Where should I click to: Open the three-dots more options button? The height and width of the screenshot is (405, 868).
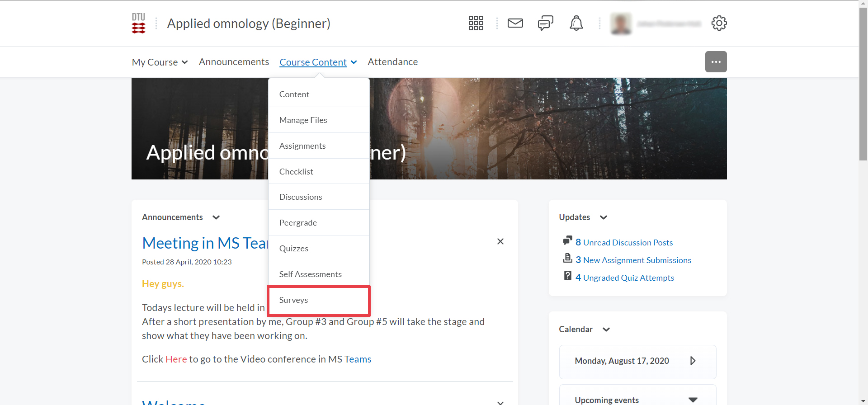(x=716, y=62)
